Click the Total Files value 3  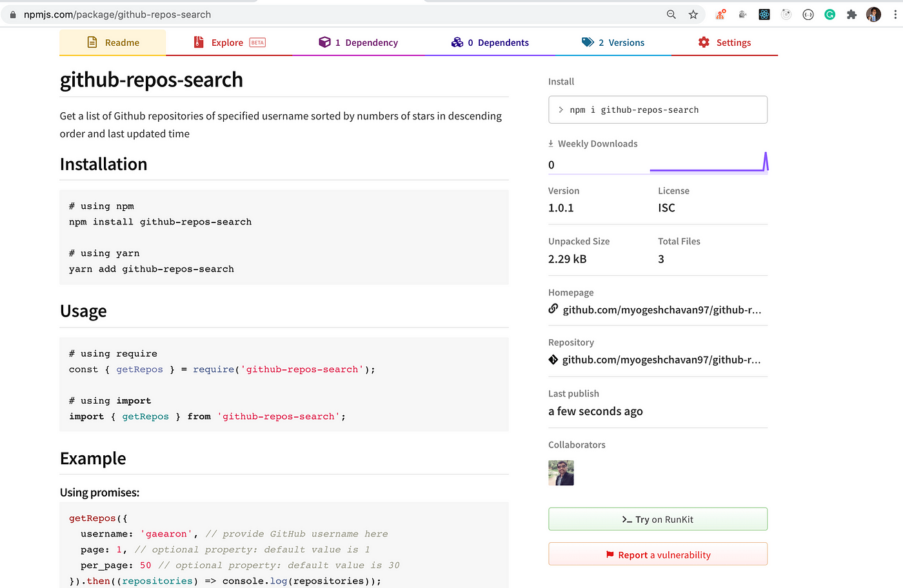click(x=661, y=259)
